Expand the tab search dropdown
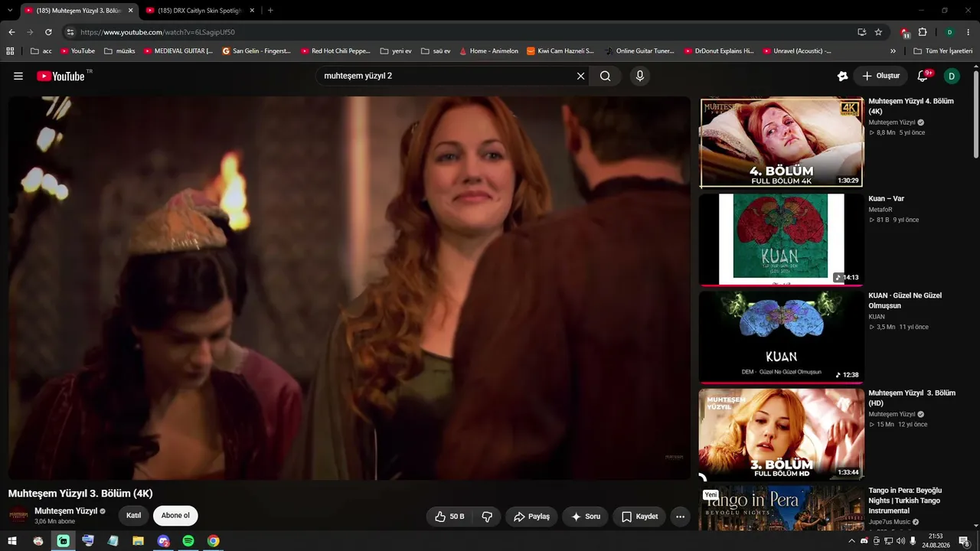The width and height of the screenshot is (980, 551). pyautogui.click(x=10, y=11)
